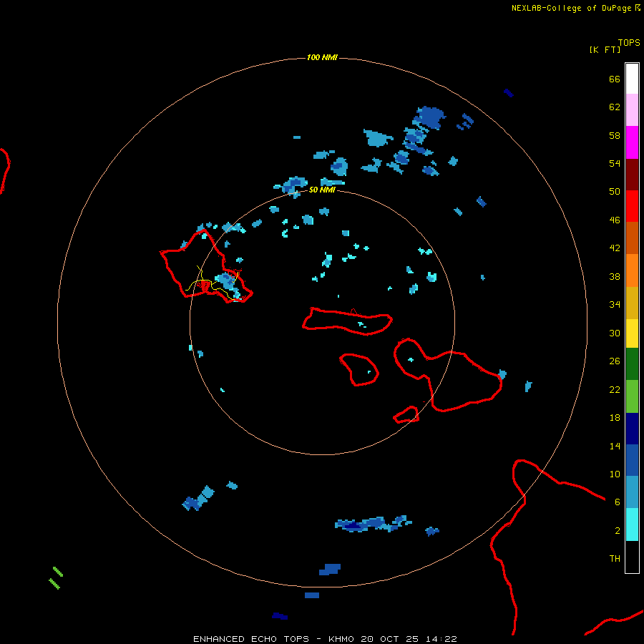Click the 50 NMI range ring label

pyautogui.click(x=322, y=190)
